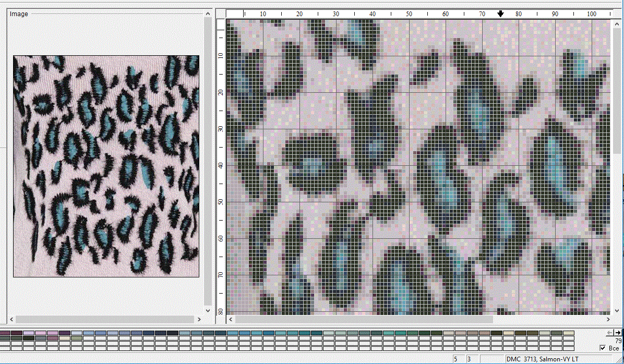Select the black marker arrow on the top ruler
Screen dimensions: 624x364
pyautogui.click(x=501, y=14)
